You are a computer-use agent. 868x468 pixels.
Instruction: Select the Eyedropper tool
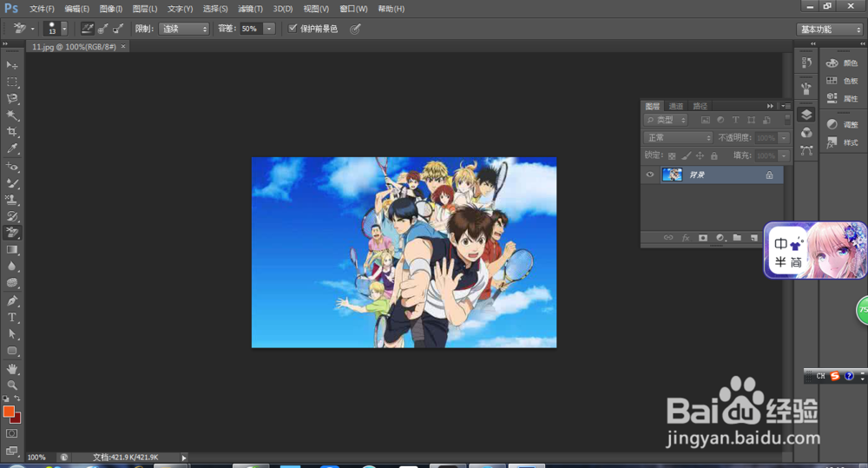click(11, 148)
